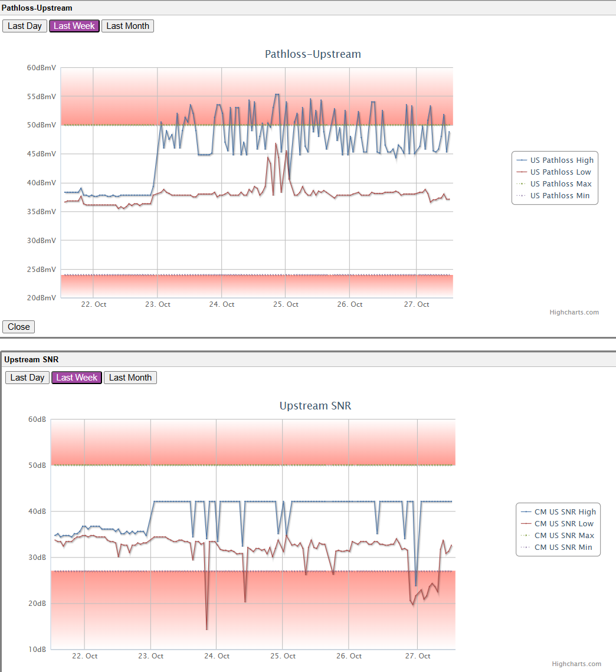The image size is (616, 672).
Task: Hide US Pathloss Min legend series
Action: [559, 195]
